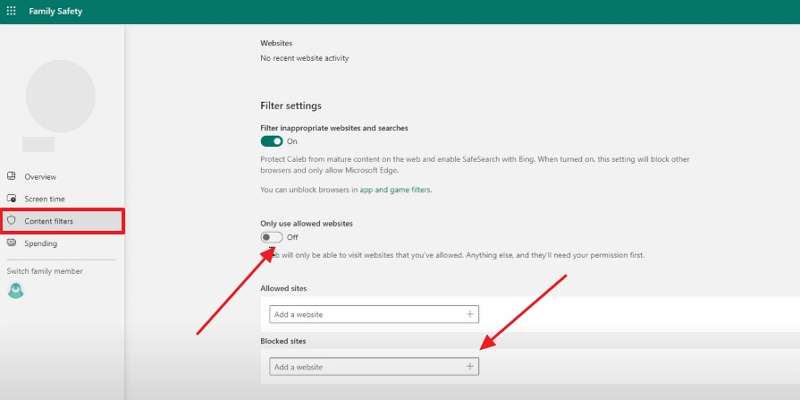Click the Screen time clock icon
The height and width of the screenshot is (400, 800).
[11, 198]
